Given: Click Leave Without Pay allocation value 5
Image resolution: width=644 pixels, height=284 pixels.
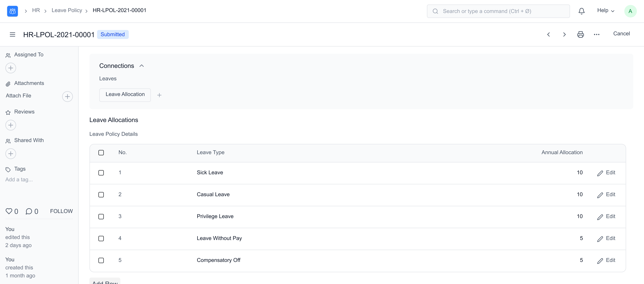Looking at the screenshot, I should [581, 239].
